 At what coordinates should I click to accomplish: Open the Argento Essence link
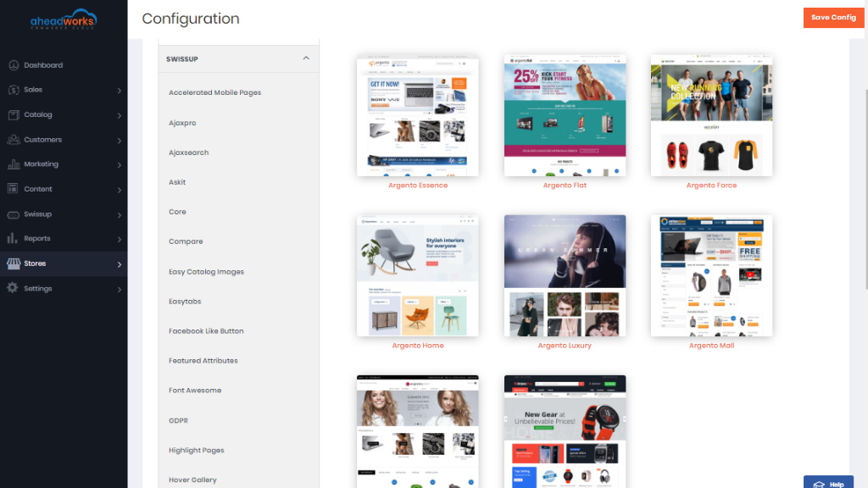(418, 186)
